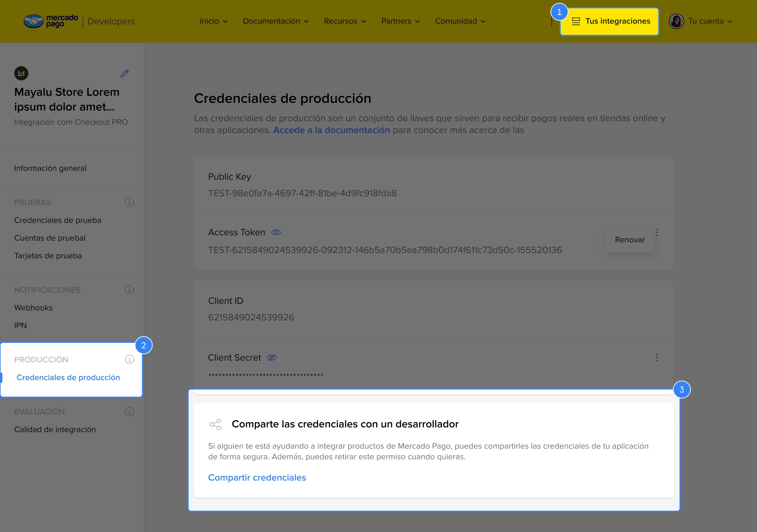
Task: Show Client Secret with crossed-eye icon
Action: coord(272,357)
